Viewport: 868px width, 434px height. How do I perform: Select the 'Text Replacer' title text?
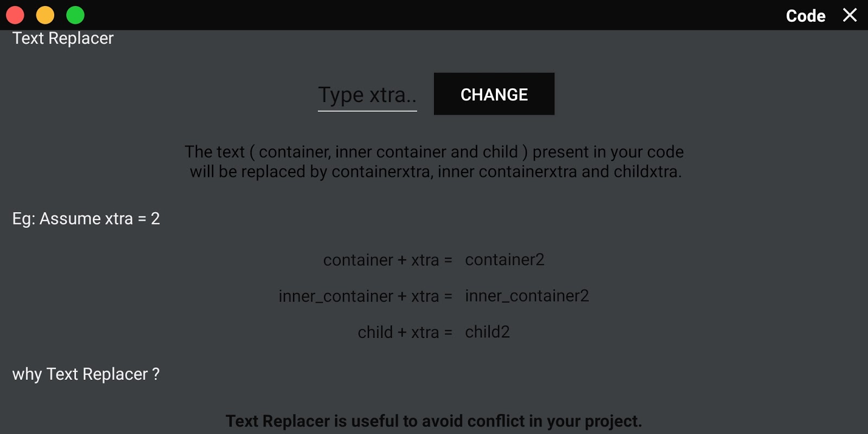pyautogui.click(x=63, y=38)
